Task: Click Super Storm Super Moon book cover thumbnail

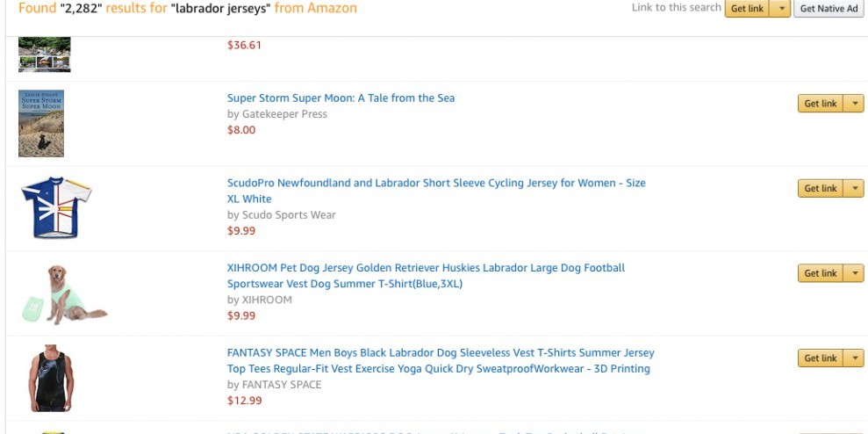Action: pos(41,124)
